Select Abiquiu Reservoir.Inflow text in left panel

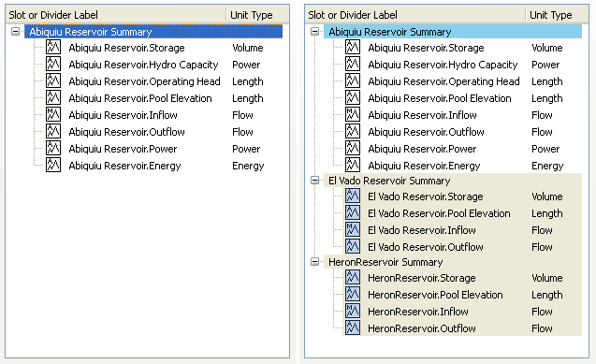[123, 115]
